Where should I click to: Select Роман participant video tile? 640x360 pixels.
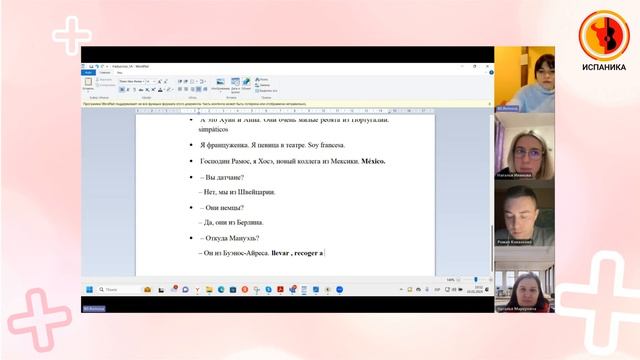pos(524,213)
